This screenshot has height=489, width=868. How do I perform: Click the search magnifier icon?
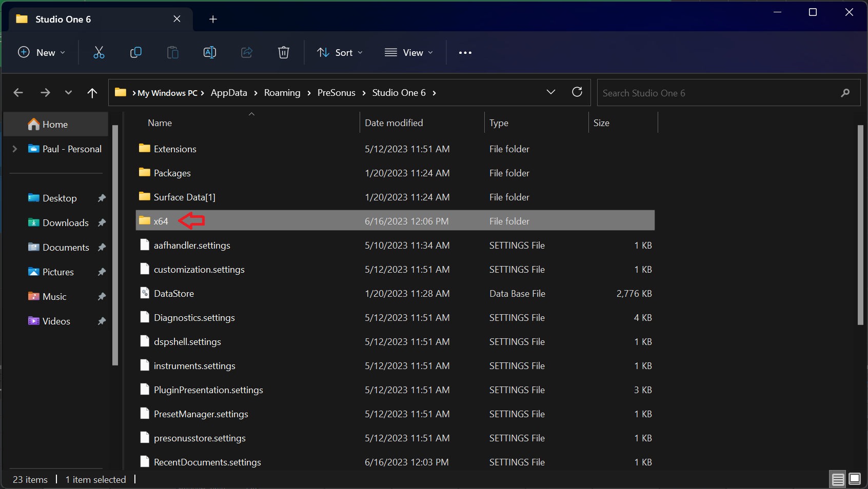pos(845,93)
